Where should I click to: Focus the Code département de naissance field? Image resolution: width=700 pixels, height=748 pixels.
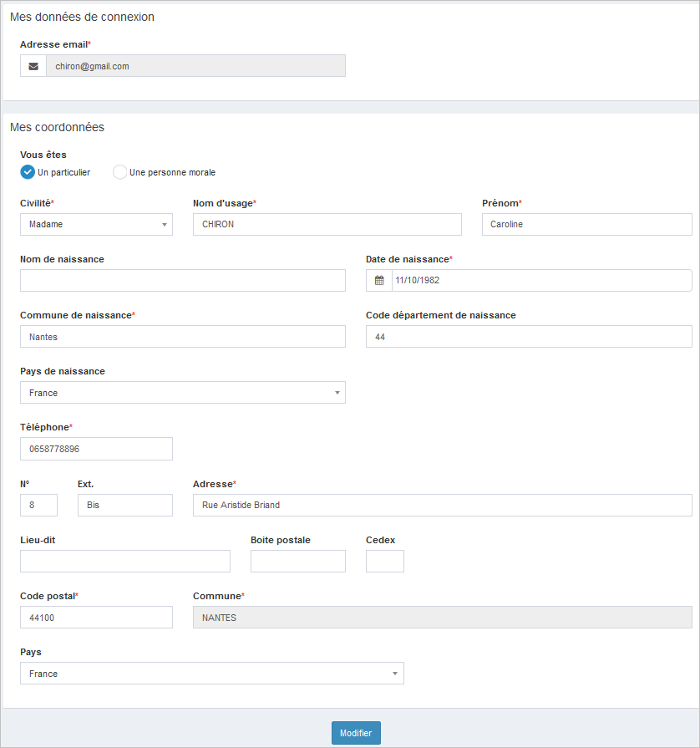(528, 337)
